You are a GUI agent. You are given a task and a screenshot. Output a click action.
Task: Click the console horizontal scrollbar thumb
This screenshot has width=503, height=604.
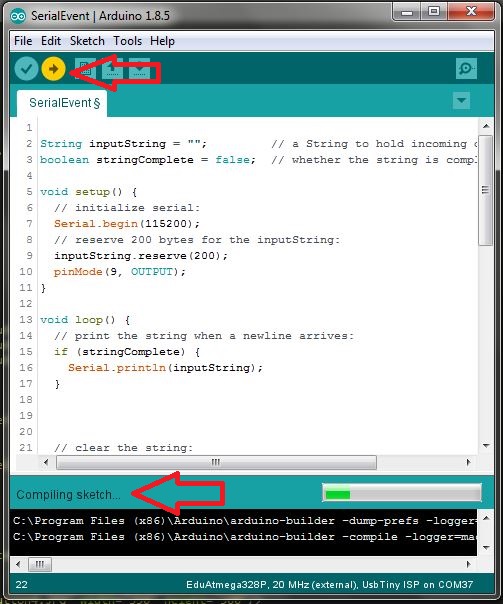(40, 565)
